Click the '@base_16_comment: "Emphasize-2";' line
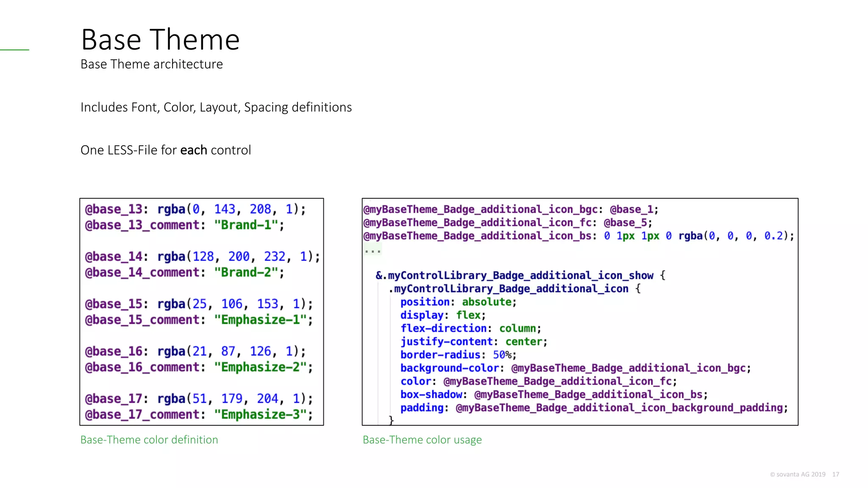Screen dimensions: 868x488 pos(199,367)
